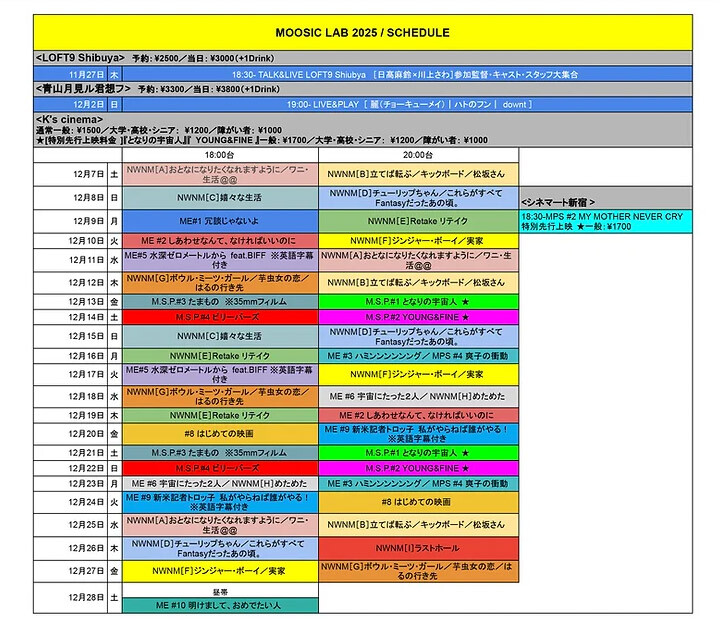
Task: Select NWNM[C] in the 12月8日 row
Action: click(220, 198)
